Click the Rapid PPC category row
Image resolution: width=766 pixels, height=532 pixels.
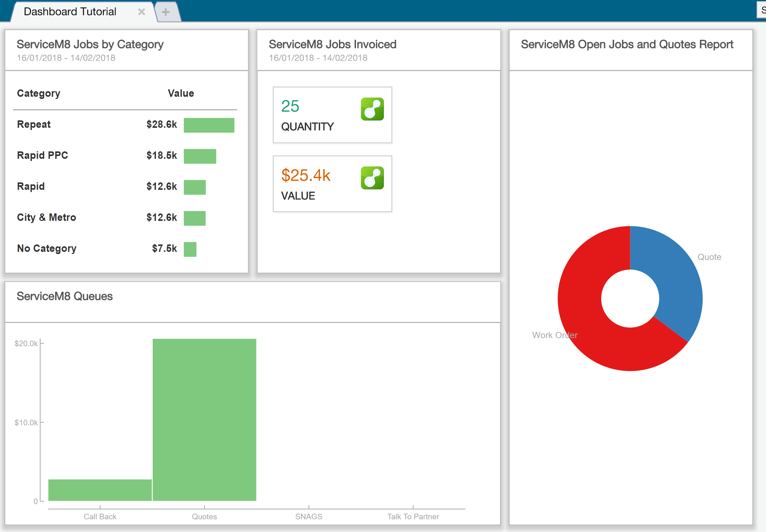(42, 155)
